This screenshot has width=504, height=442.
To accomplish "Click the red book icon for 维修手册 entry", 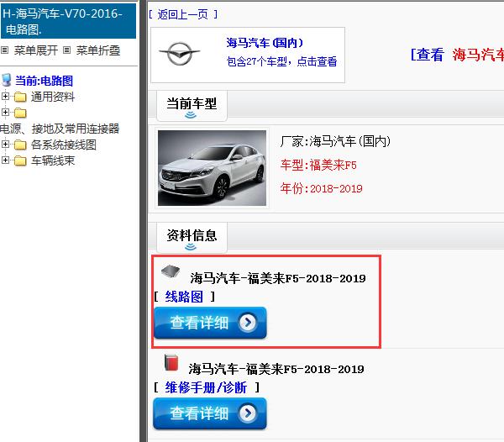I will tap(171, 363).
